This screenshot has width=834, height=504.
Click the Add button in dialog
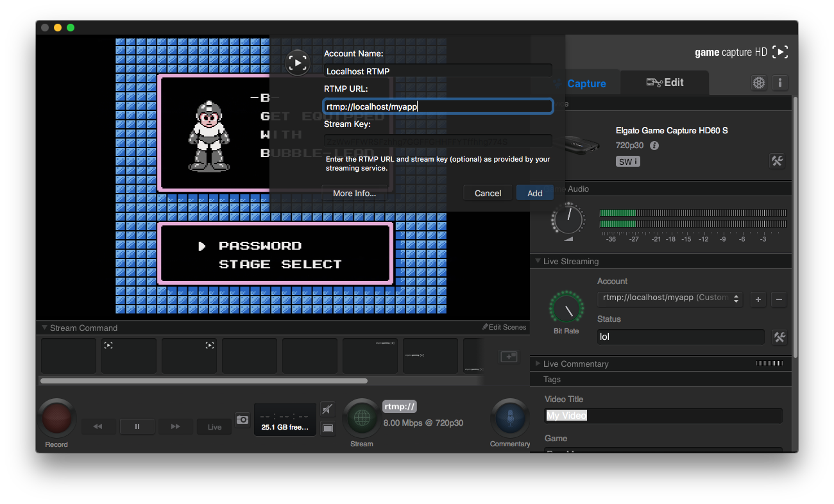coord(535,193)
